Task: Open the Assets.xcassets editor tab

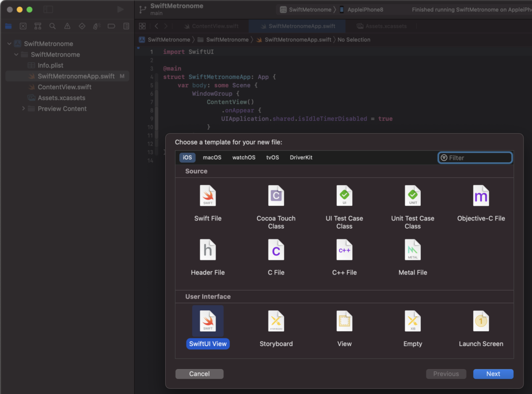Action: [x=382, y=26]
